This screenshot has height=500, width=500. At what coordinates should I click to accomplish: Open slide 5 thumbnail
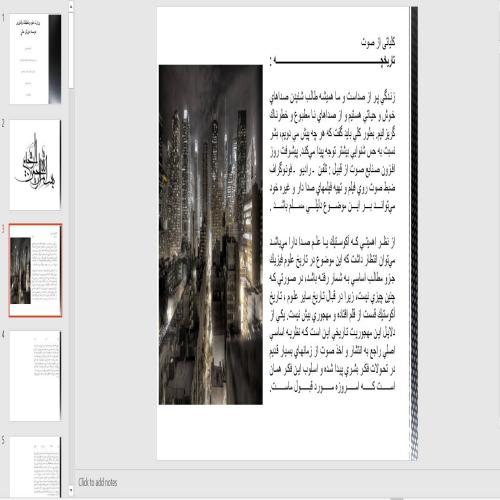click(35, 467)
